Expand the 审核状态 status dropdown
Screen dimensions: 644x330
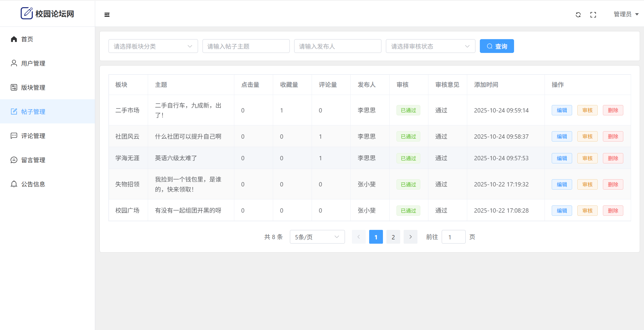(430, 46)
